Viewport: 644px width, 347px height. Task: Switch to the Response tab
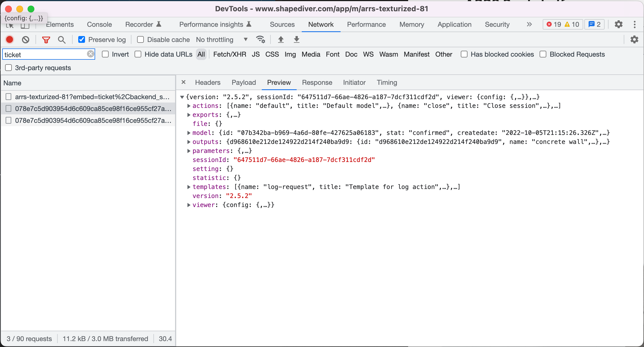[317, 82]
